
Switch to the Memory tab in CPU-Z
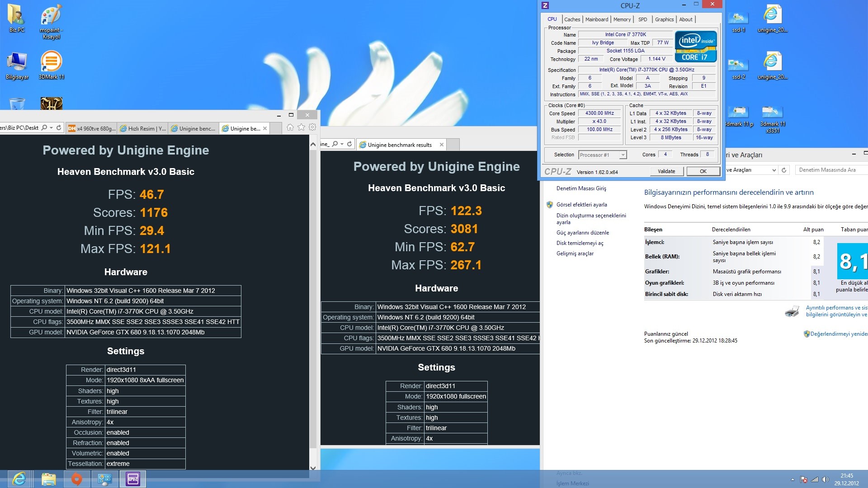click(622, 19)
